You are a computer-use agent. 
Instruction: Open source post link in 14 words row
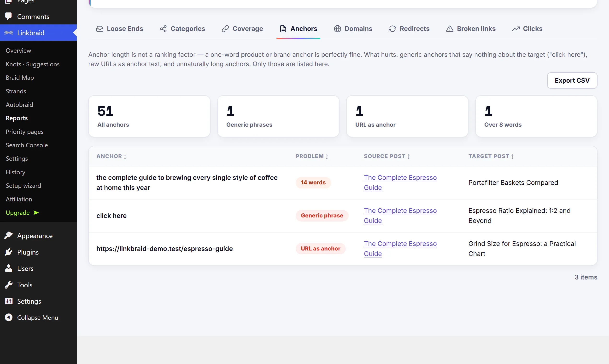tap(400, 182)
